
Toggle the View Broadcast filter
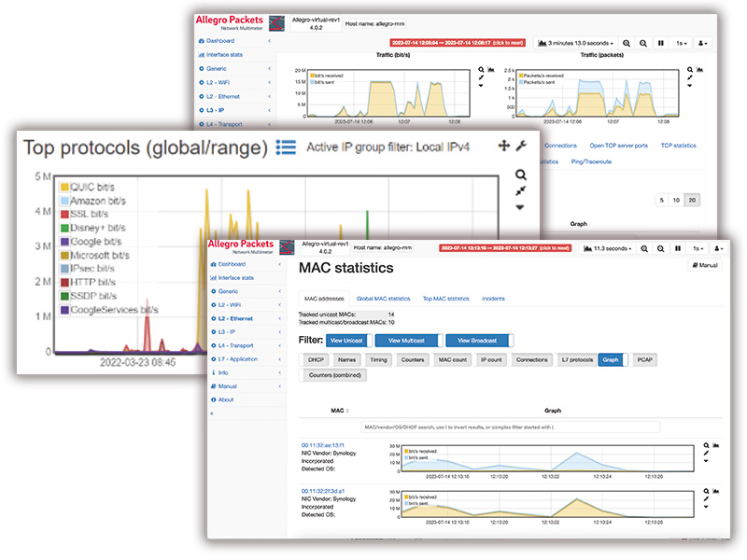pyautogui.click(x=477, y=341)
